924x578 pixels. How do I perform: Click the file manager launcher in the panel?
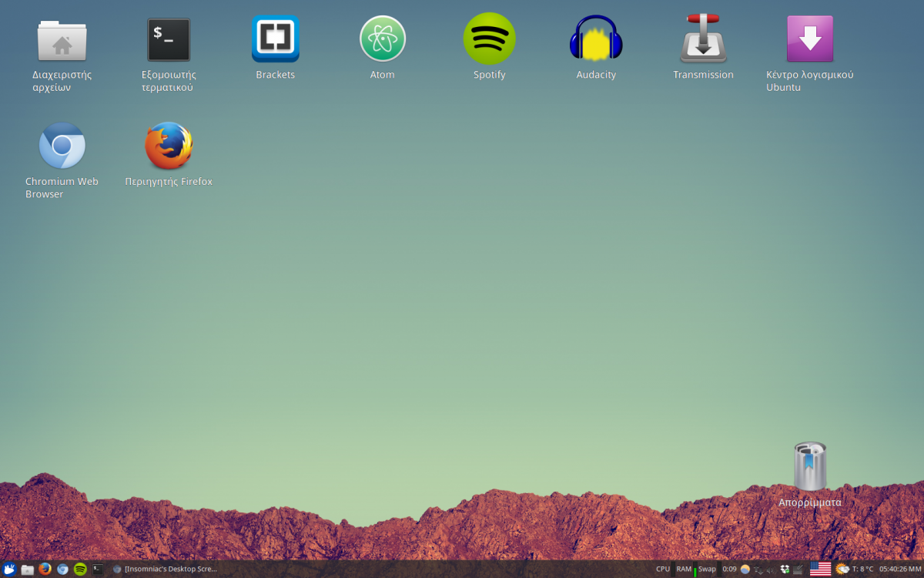tap(28, 570)
